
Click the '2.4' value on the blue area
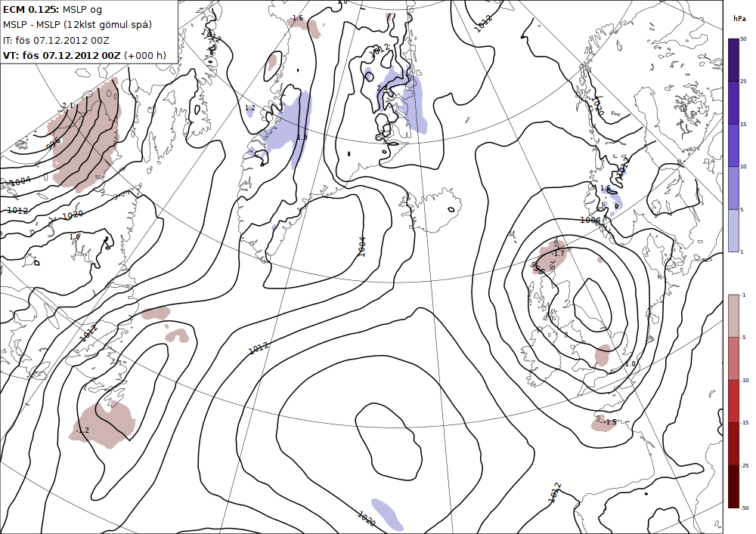[x=382, y=88]
